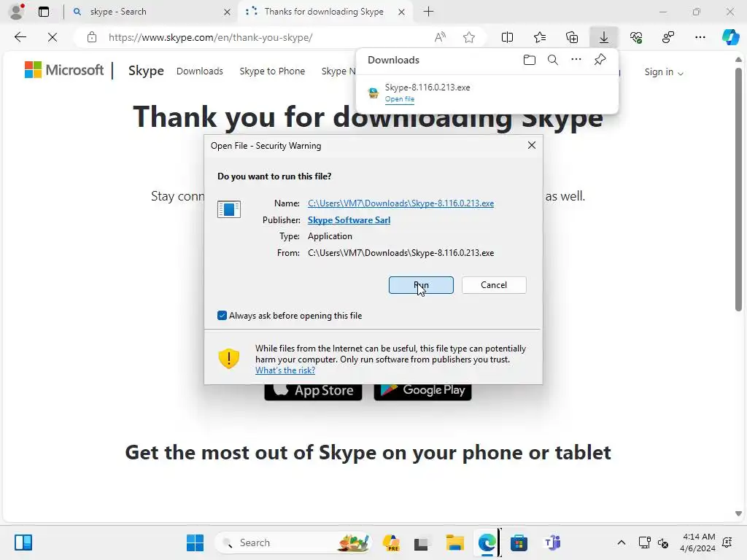Click the page vertical scrollbar thumb
This screenshot has height=560, width=747.
(738, 189)
